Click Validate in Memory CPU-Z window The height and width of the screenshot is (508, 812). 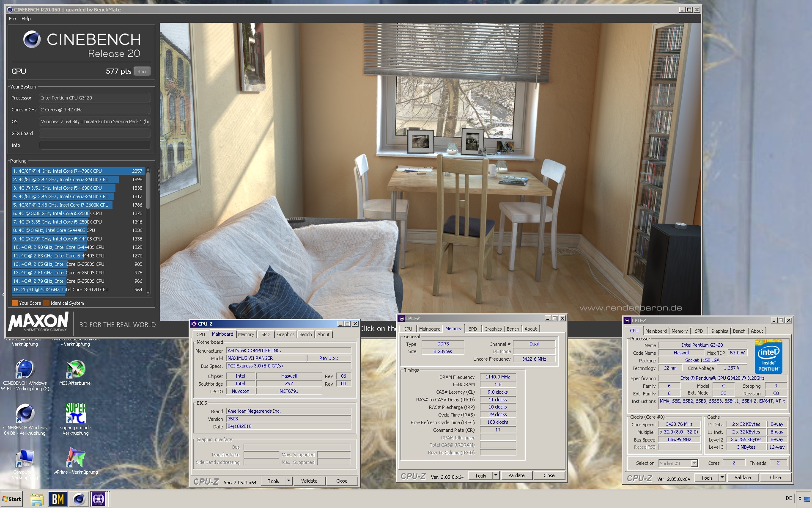tap(516, 475)
